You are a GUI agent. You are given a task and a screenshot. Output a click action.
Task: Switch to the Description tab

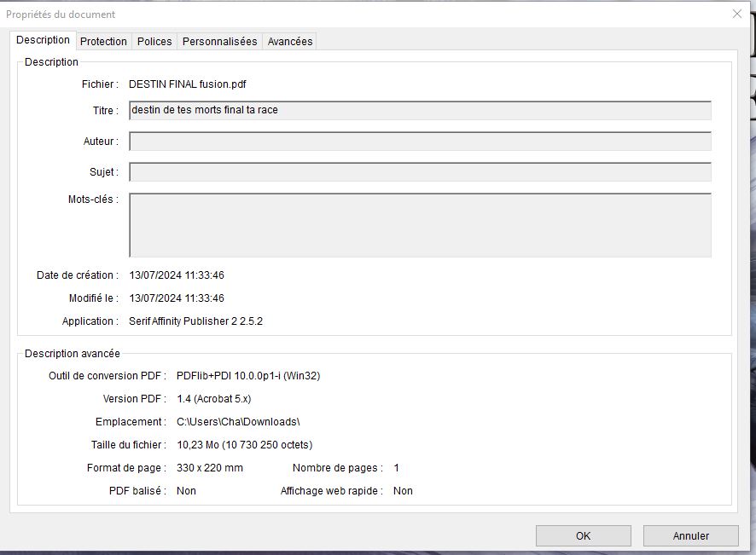click(x=43, y=40)
